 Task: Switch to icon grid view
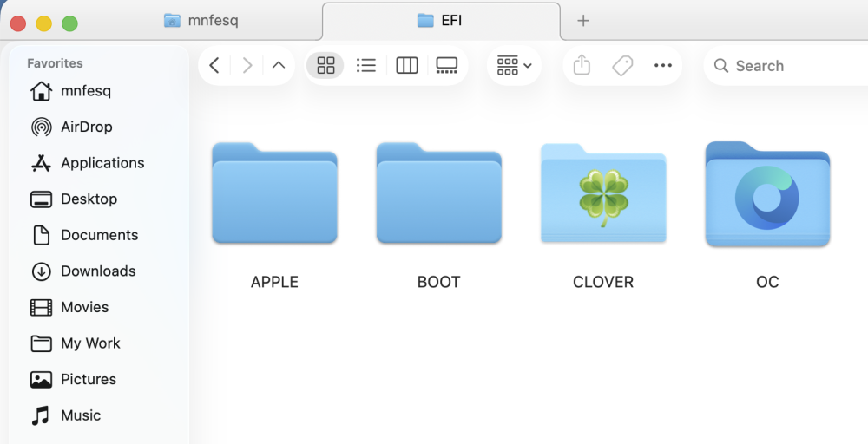click(325, 66)
